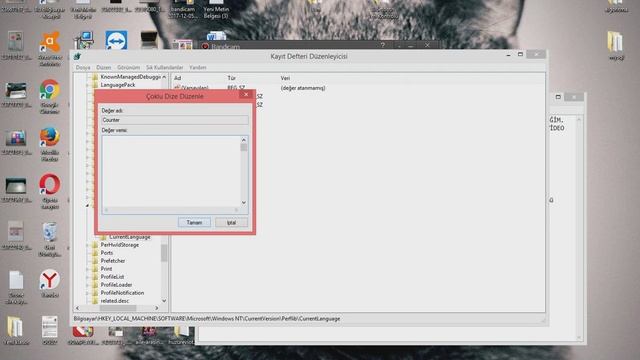Screen dimensions: 640x360
Task: Open the Düzen menu
Action: [x=104, y=67]
